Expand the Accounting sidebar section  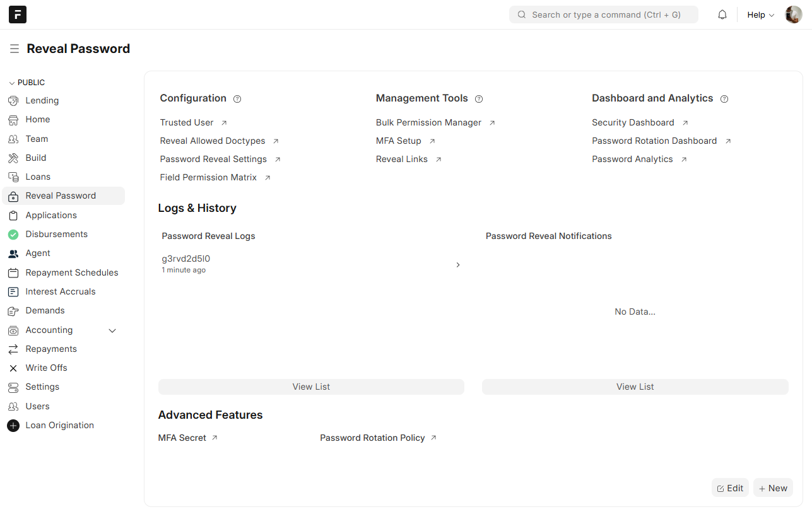(x=112, y=330)
